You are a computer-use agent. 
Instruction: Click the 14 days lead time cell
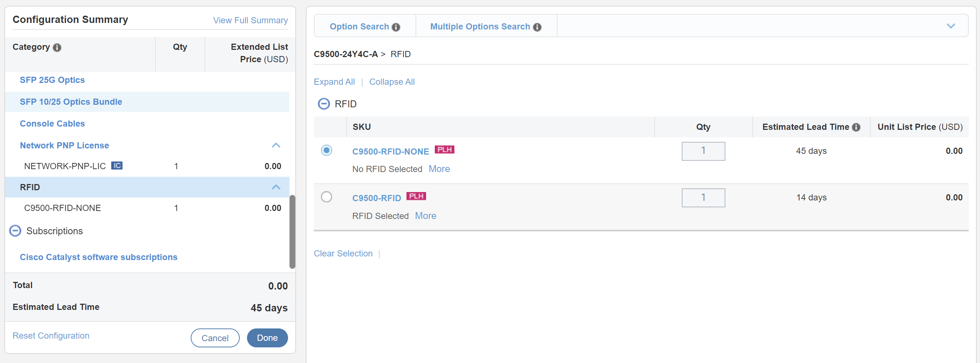tap(811, 198)
